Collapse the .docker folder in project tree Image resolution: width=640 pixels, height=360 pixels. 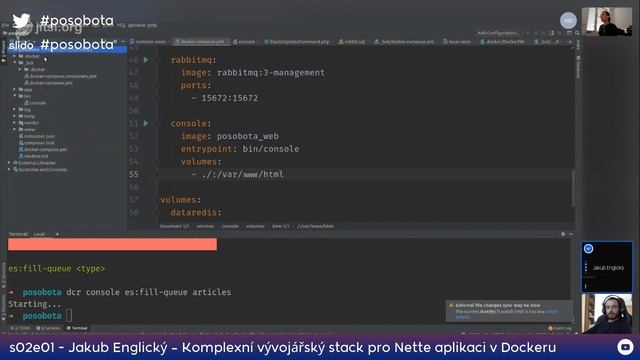click(x=15, y=56)
